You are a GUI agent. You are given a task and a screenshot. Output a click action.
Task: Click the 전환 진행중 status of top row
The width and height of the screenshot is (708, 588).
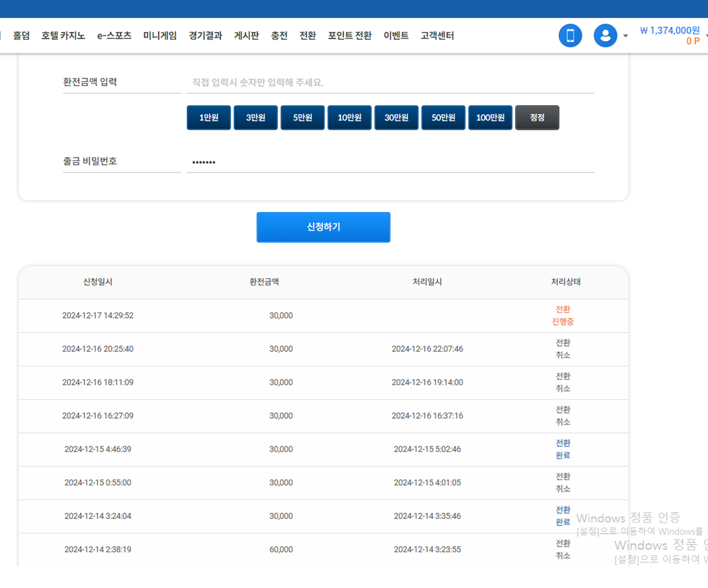(562, 315)
